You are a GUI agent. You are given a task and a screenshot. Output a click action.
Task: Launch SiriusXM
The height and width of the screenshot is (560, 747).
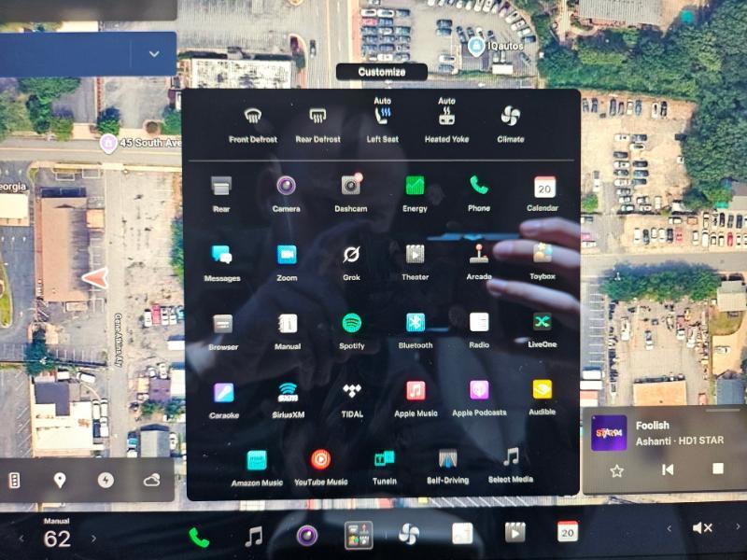click(289, 400)
